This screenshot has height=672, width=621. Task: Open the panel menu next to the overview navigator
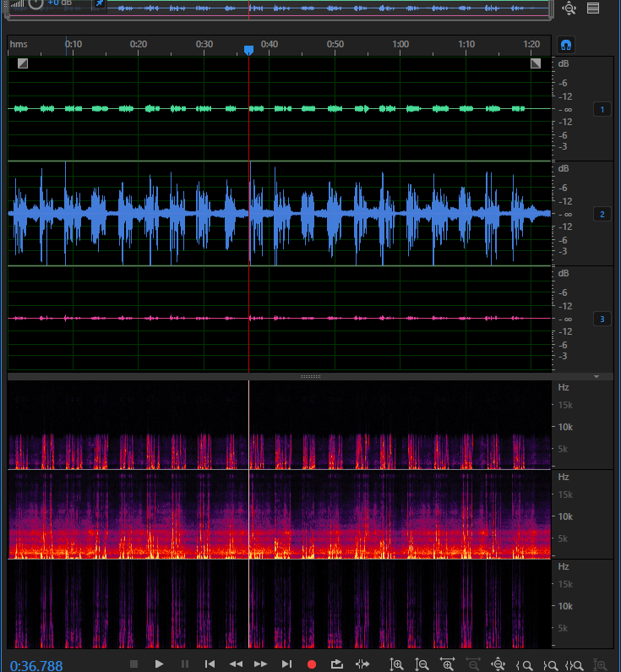pyautogui.click(x=593, y=8)
